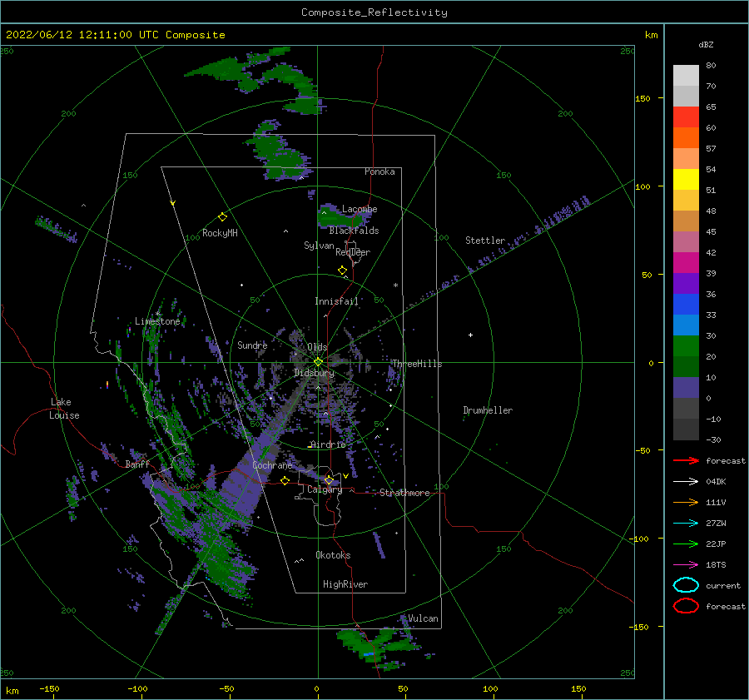This screenshot has height=700, width=749.
Task: Click the Blackfalds city label
Action: click(354, 231)
